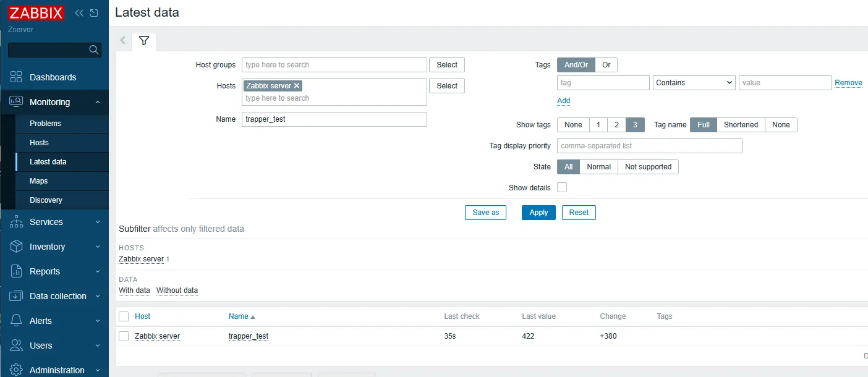Click the Dashboards grid icon
Image resolution: width=868 pixels, height=377 pixels.
[16, 77]
